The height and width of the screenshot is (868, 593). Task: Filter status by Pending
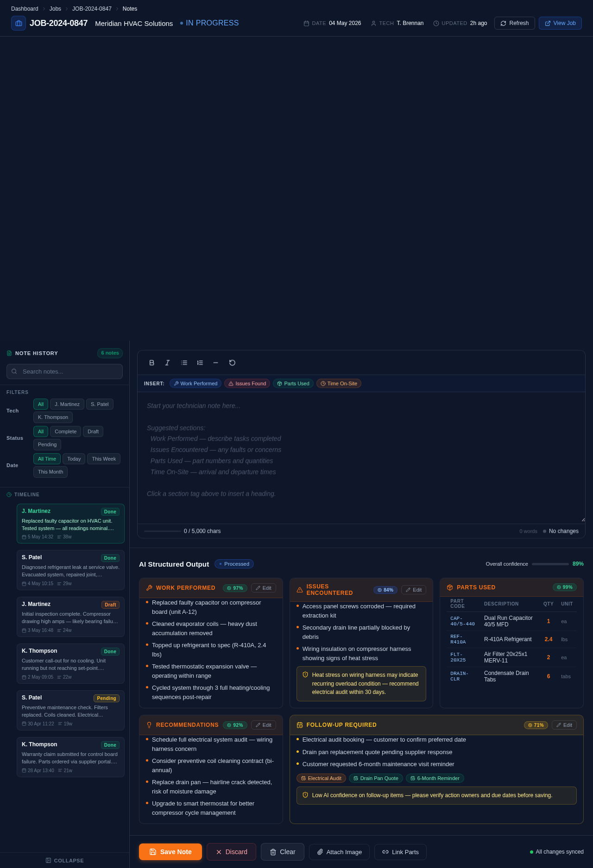coord(47,444)
